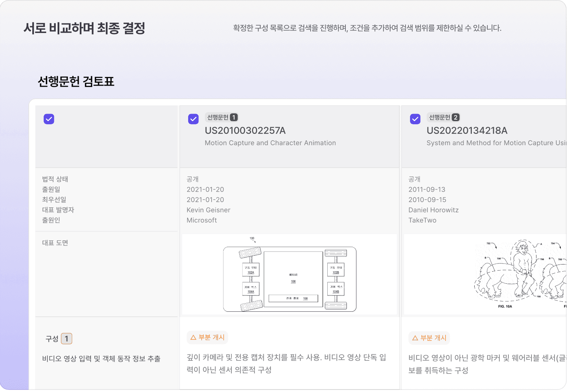568x392 pixels.
Task: Click the 구성 1 number badge
Action: click(x=67, y=339)
